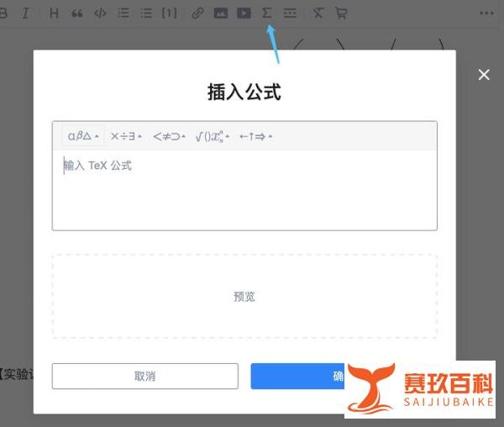Insert an image with the picture icon
Screen dimensions: 504x427
pos(221,13)
